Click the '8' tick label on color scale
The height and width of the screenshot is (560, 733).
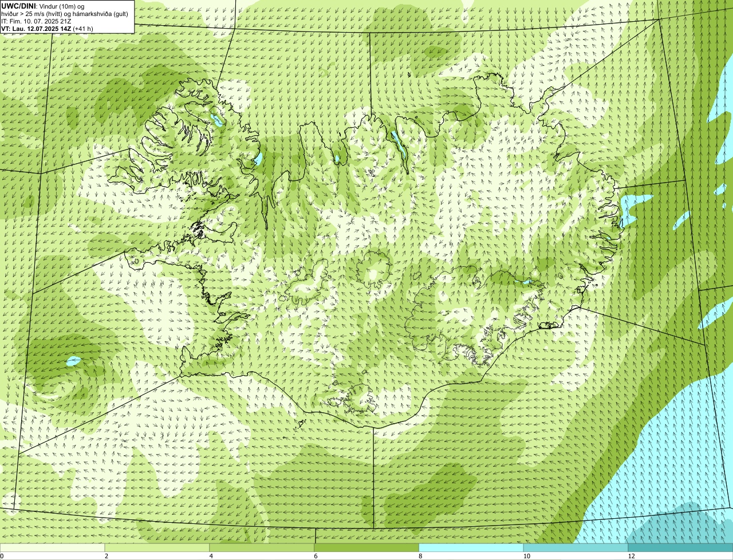(420, 556)
